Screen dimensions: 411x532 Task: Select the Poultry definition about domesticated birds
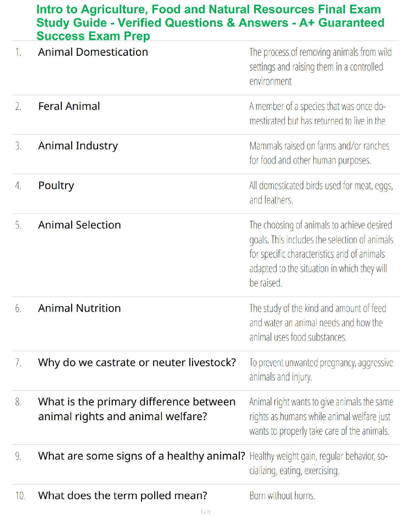[x=321, y=193]
